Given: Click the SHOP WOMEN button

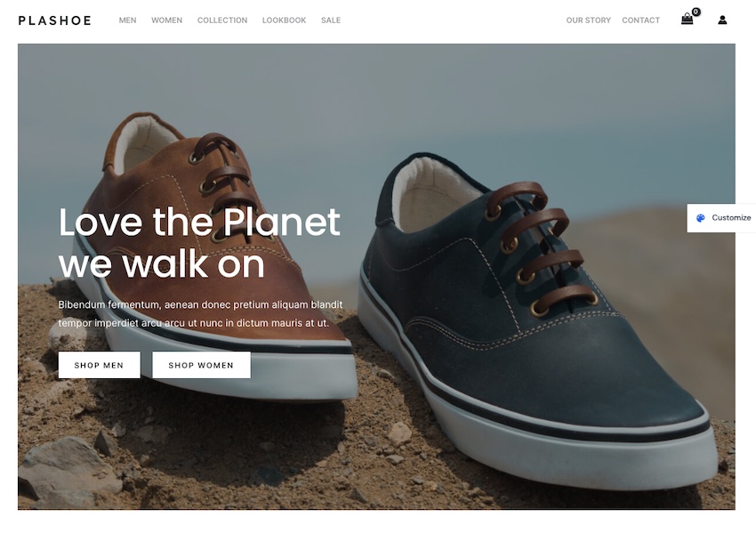Looking at the screenshot, I should (x=202, y=365).
